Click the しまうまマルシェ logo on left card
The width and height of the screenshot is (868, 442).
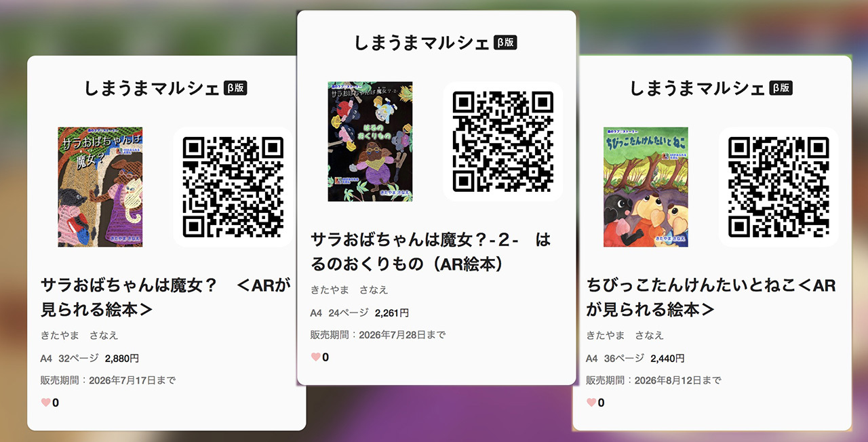152,88
